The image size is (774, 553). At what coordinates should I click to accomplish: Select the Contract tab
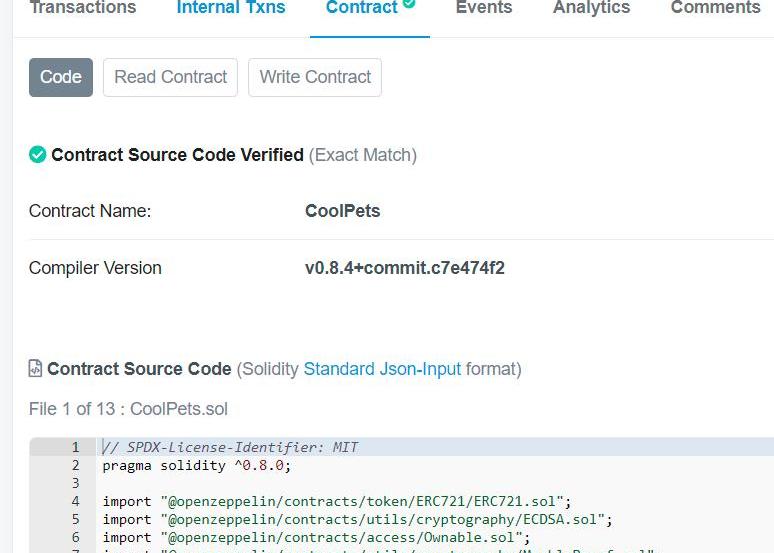(361, 8)
